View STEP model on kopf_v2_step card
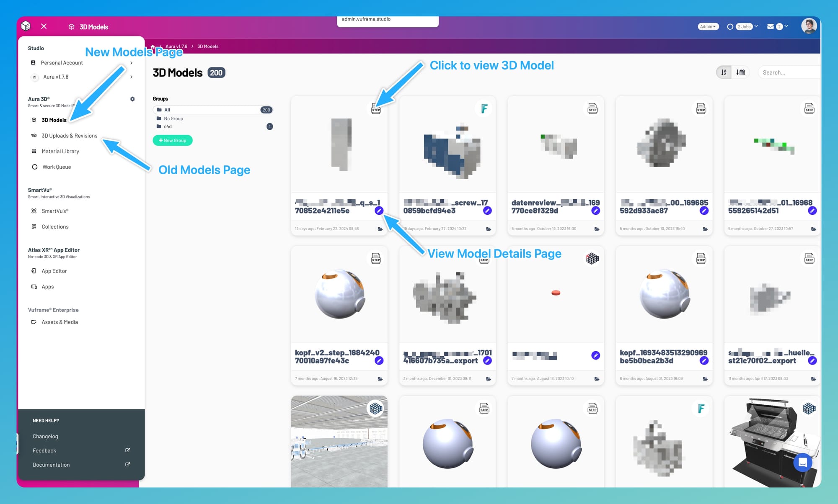The width and height of the screenshot is (838, 504). coord(376,259)
